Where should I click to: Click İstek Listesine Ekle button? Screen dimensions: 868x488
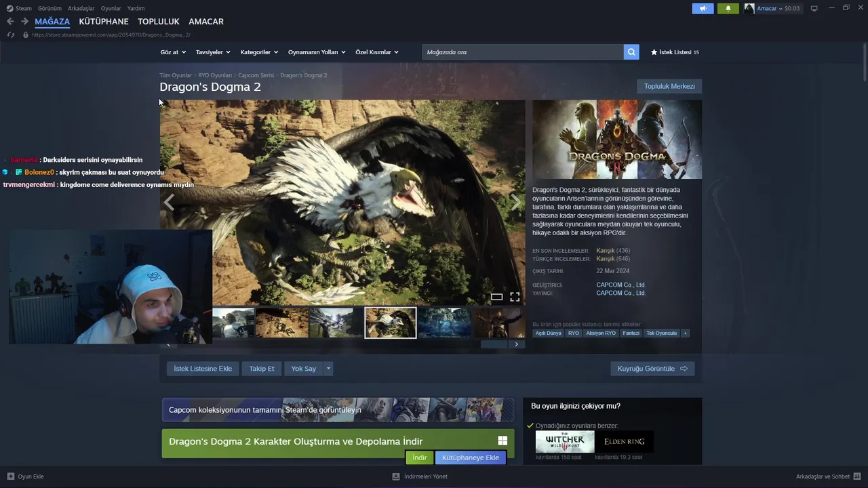pyautogui.click(x=203, y=369)
